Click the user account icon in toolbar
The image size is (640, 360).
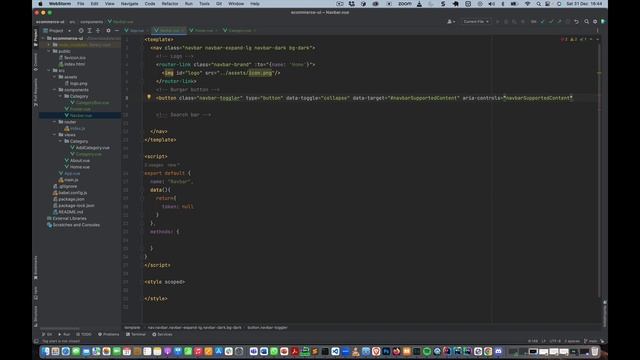click(x=451, y=22)
